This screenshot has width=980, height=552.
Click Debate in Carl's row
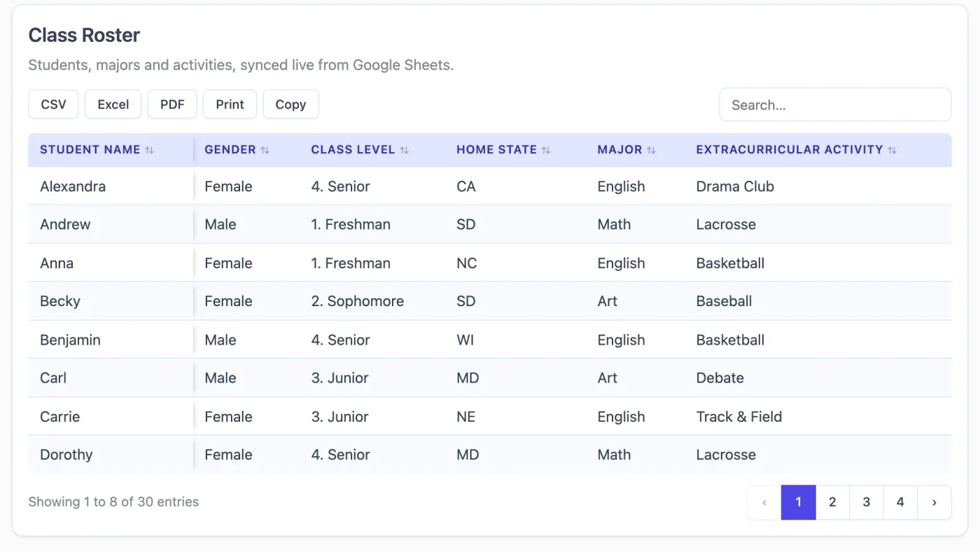tap(720, 378)
